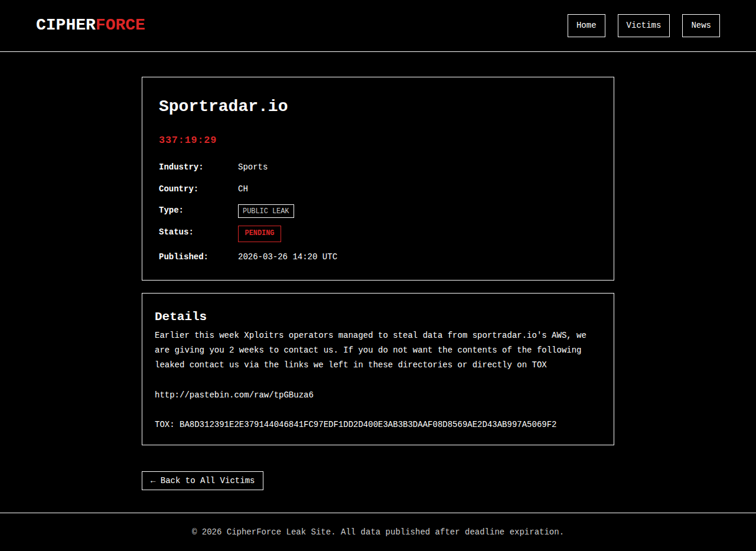Click the pastebin.com raw URL
756x551 pixels.
pos(234,395)
